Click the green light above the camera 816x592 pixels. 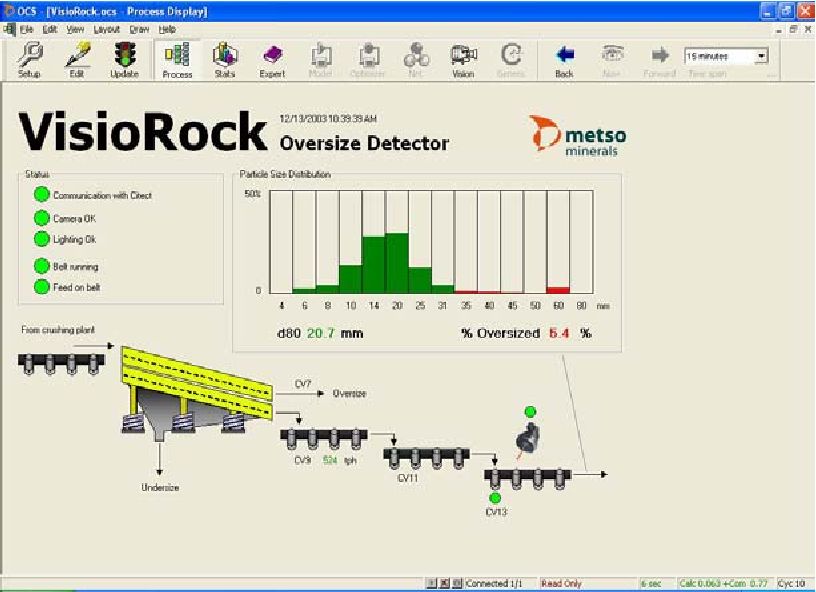530,412
